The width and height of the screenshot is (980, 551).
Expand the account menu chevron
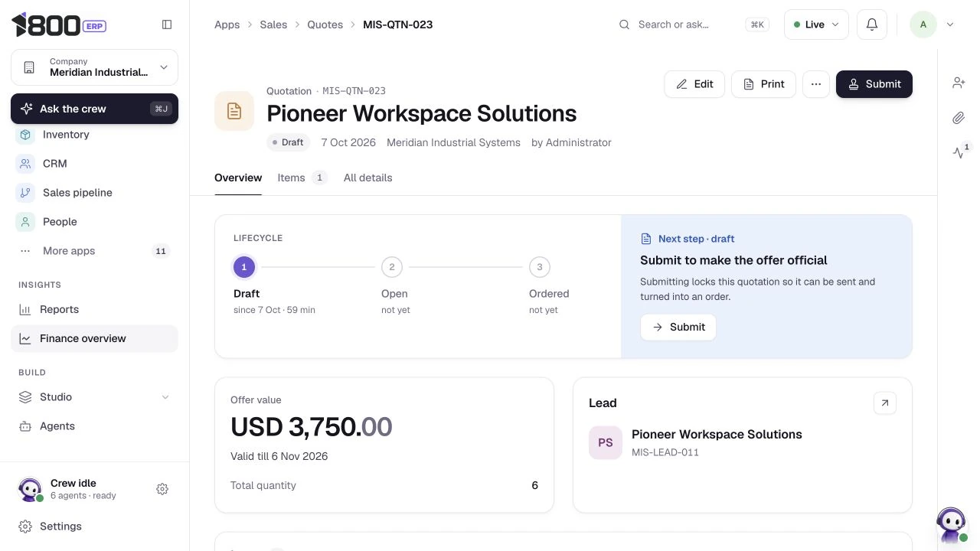tap(950, 24)
